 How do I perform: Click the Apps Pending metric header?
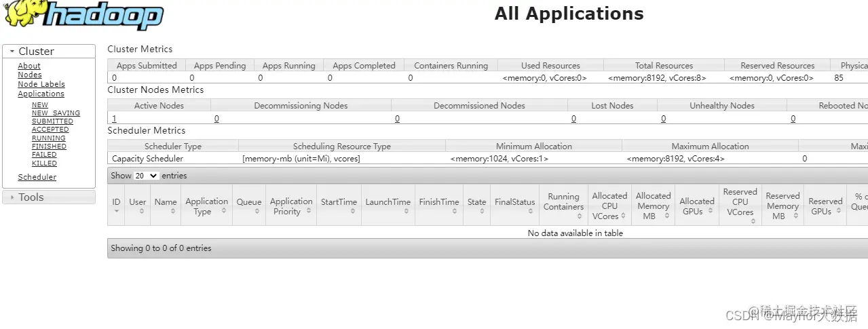[220, 66]
